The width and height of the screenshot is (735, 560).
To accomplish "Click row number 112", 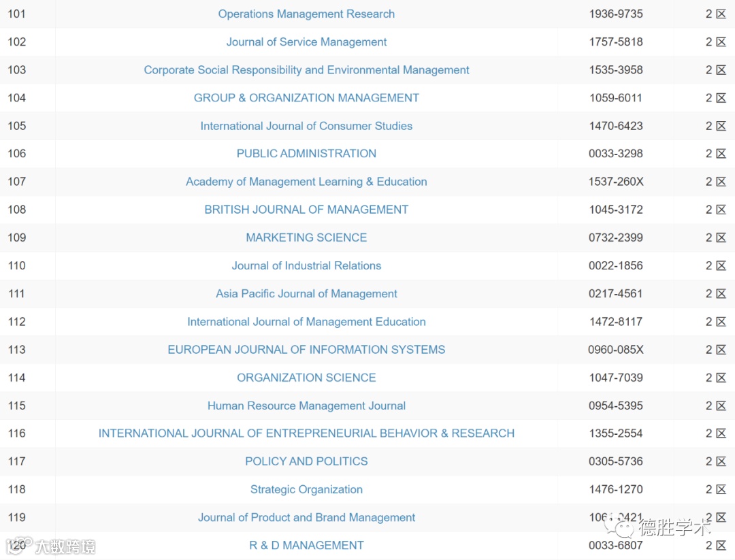I will coord(16,322).
